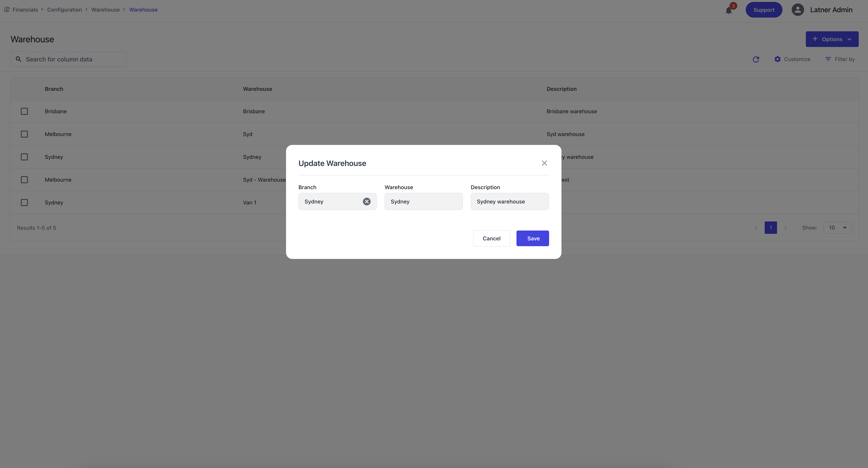Open the Branch combo box

(330, 201)
